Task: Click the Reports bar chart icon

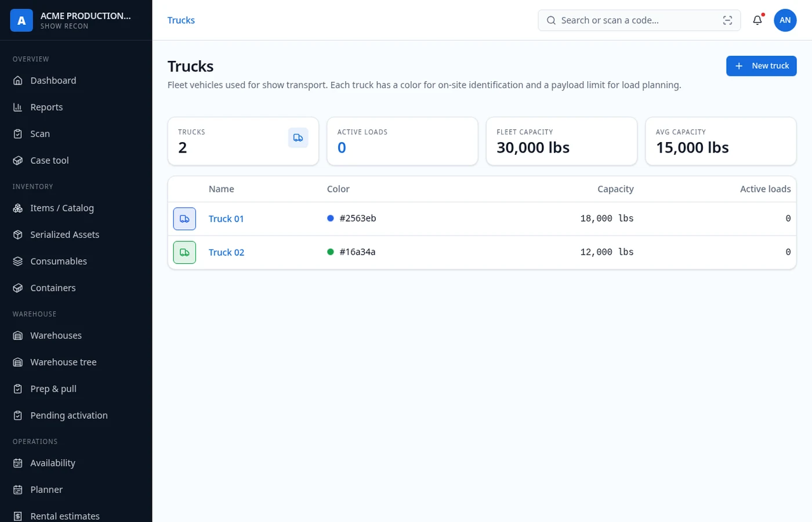Action: point(18,107)
